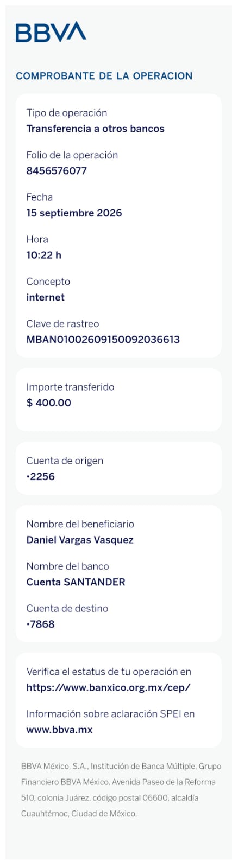Open the banxico.org.mx/cep link
Screen dimensions: 232x868
click(108, 687)
